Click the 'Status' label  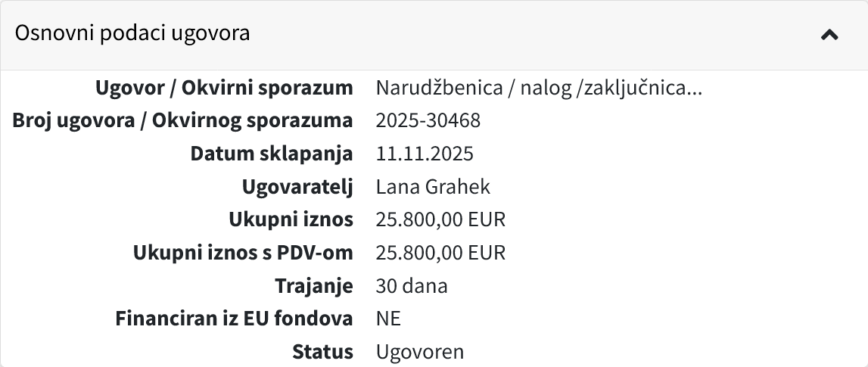[x=323, y=352]
